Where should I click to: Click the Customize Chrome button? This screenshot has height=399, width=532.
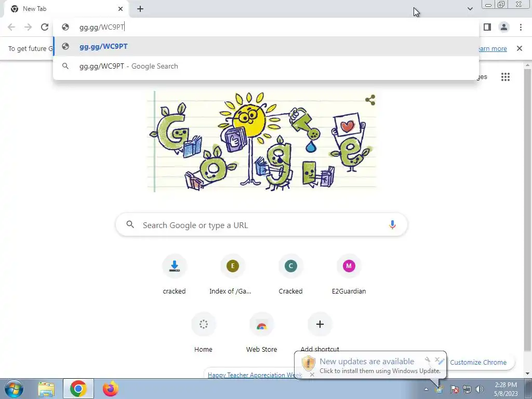[478, 362]
